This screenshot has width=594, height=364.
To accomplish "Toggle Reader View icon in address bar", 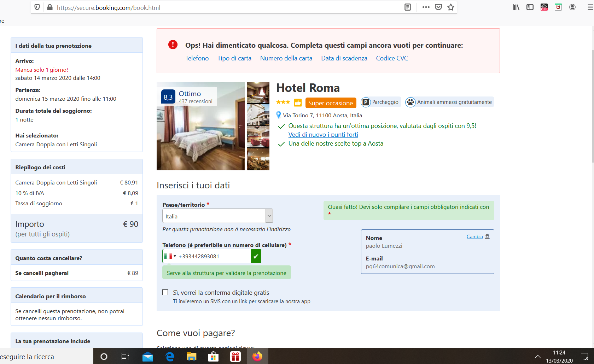I will [x=408, y=7].
